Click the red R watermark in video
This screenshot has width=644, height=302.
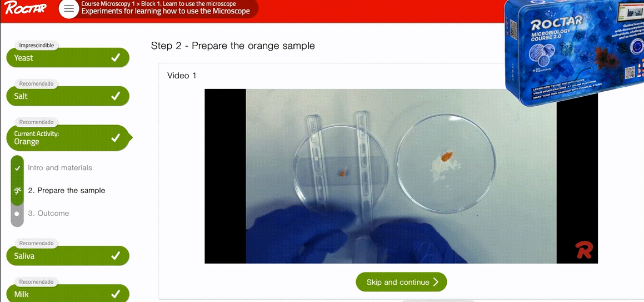583,250
